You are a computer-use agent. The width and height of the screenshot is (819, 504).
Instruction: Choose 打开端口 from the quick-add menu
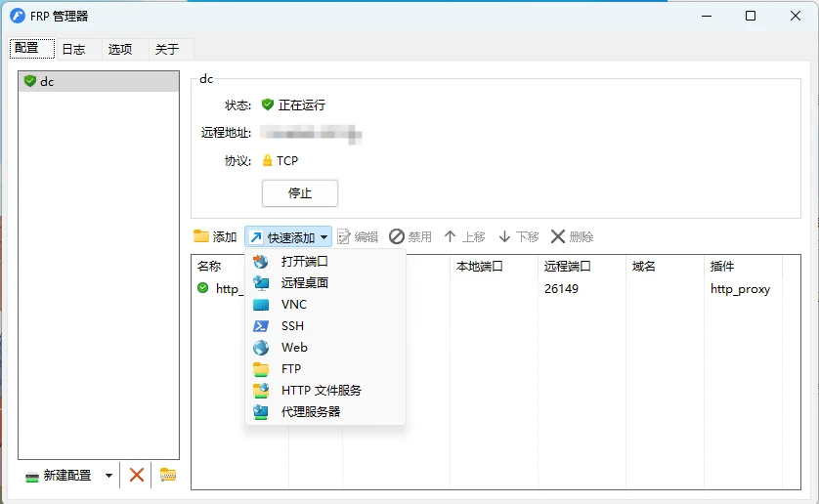[325, 261]
